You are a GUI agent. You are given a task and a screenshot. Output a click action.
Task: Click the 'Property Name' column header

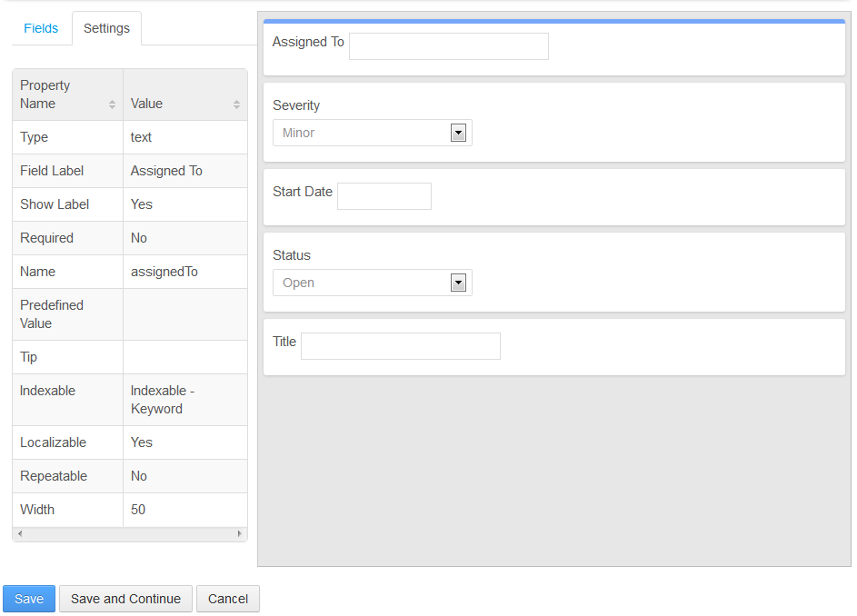[x=68, y=94]
